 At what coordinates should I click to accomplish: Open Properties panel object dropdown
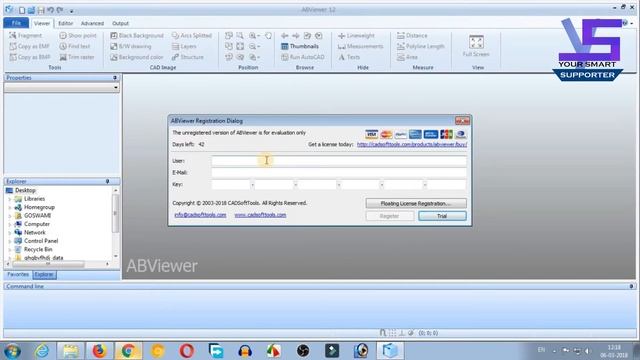pos(116,87)
